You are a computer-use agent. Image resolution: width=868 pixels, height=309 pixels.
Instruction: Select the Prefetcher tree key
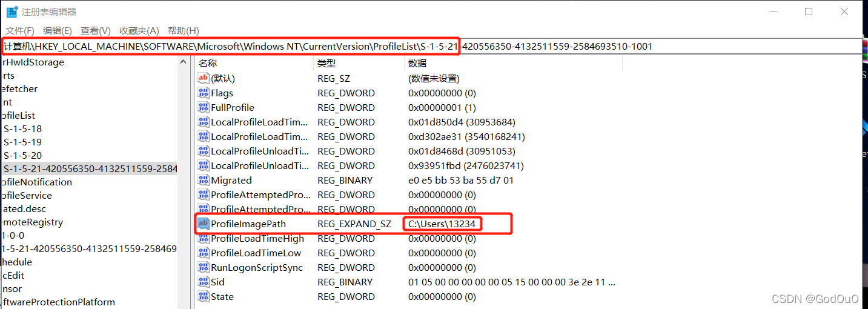[19, 88]
